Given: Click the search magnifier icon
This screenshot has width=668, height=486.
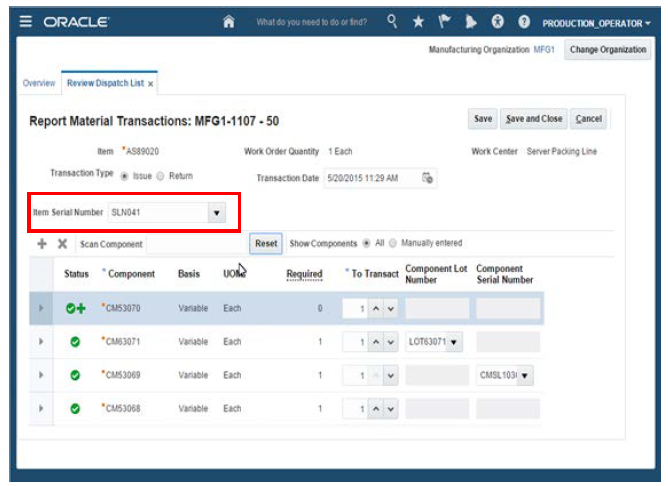Looking at the screenshot, I should coord(392,21).
